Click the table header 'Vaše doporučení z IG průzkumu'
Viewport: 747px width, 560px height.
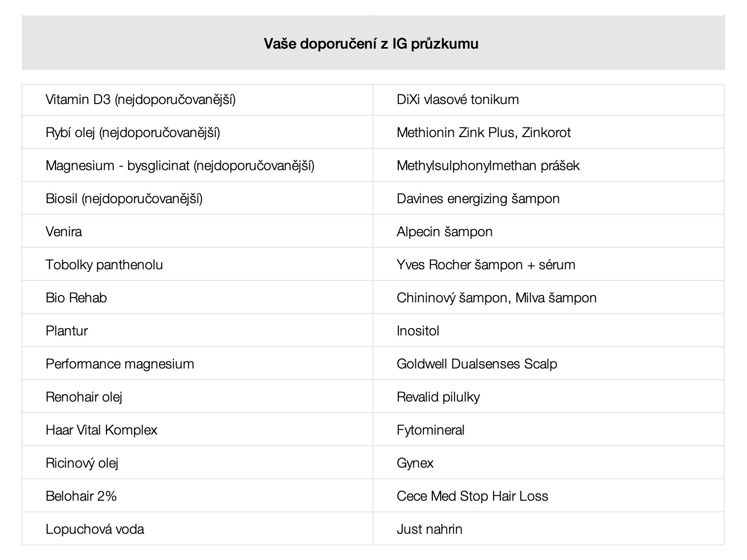[371, 44]
